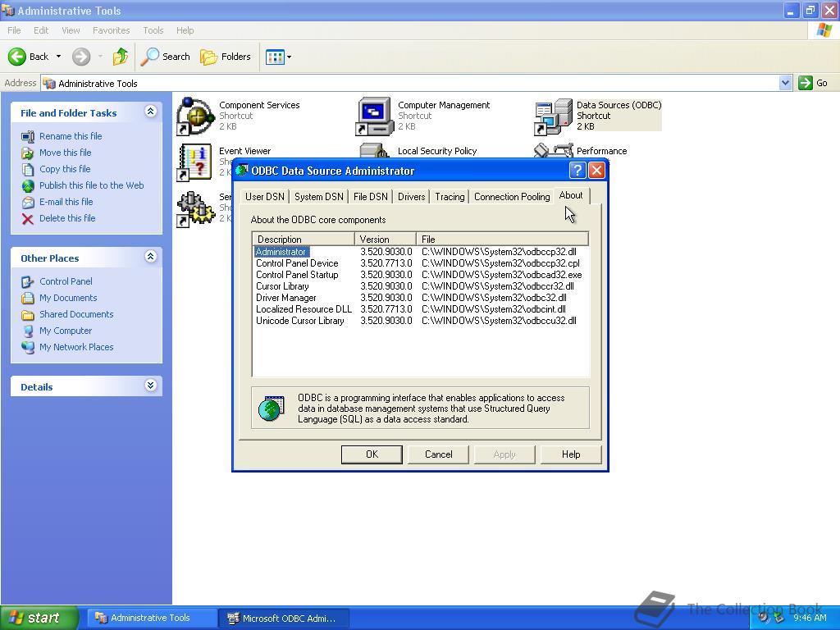Switch to the System DSN tab

coord(319,197)
